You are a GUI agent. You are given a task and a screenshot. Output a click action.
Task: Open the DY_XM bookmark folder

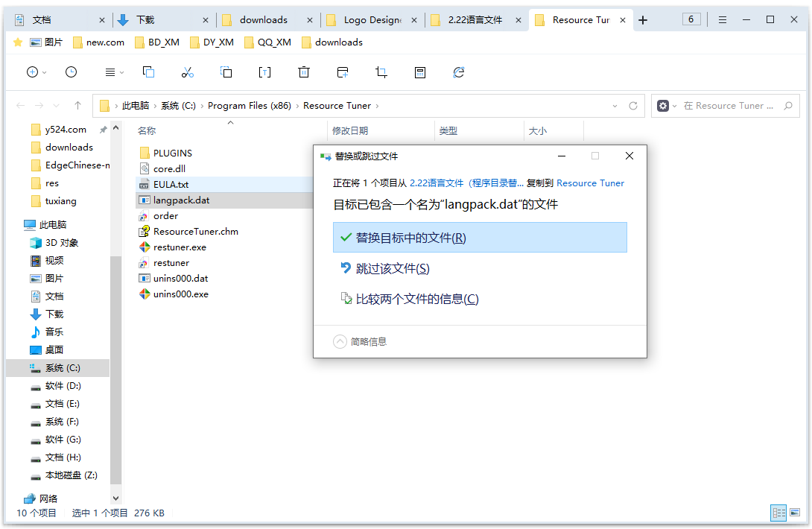point(212,42)
